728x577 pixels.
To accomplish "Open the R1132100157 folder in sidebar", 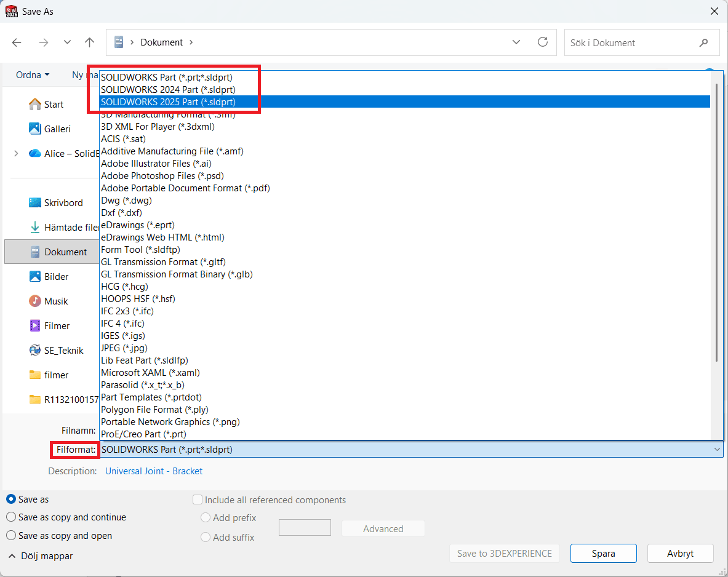I will pyautogui.click(x=63, y=400).
